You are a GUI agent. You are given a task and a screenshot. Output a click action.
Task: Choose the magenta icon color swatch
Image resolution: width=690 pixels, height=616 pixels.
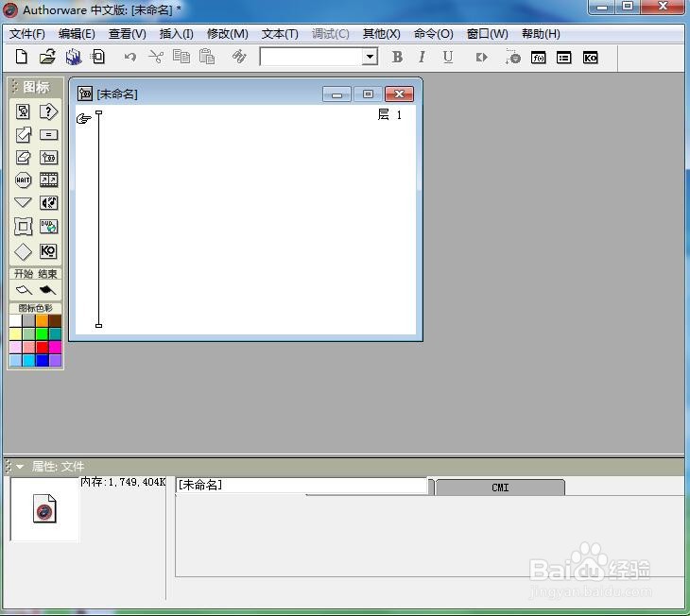pyautogui.click(x=55, y=348)
